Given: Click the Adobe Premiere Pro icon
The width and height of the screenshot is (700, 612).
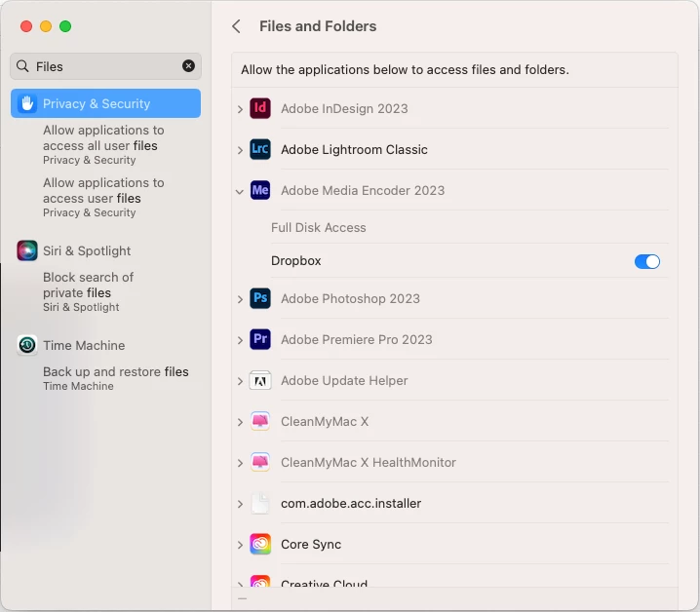Looking at the screenshot, I should 260,339.
